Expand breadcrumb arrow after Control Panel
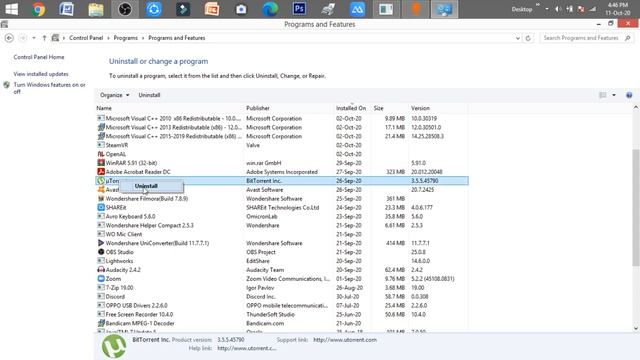Image resolution: width=640 pixels, height=360 pixels. [x=109, y=38]
